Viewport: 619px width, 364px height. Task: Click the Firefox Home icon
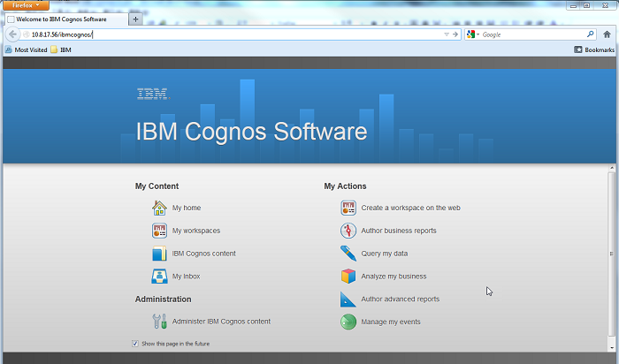pyautogui.click(x=608, y=34)
